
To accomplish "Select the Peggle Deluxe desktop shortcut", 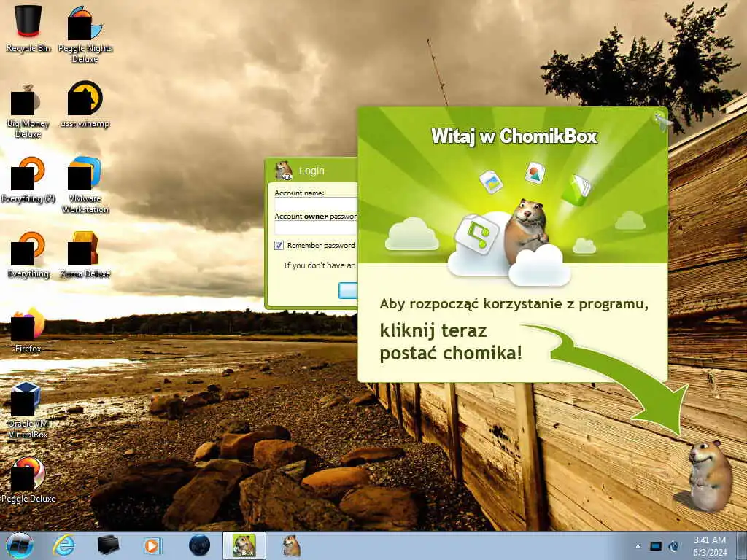I will click(x=28, y=480).
